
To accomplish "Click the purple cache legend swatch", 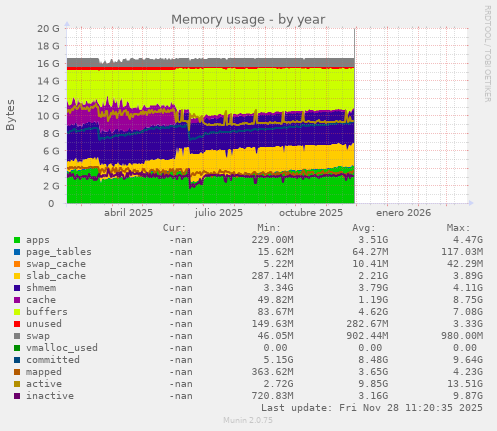I will click(17, 300).
